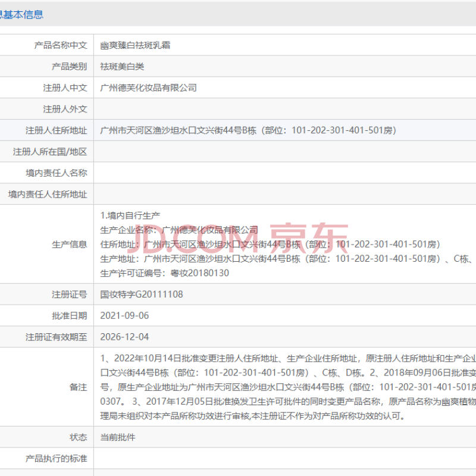476x476 pixels.
Task: Select the '境内责任人名称' row label
Action: pyautogui.click(x=57, y=173)
